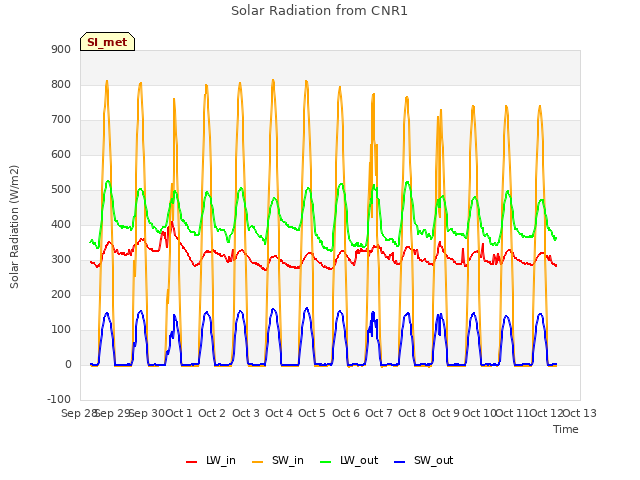Click the red LW_in legend swatch
The image size is (640, 480).
click(191, 462)
